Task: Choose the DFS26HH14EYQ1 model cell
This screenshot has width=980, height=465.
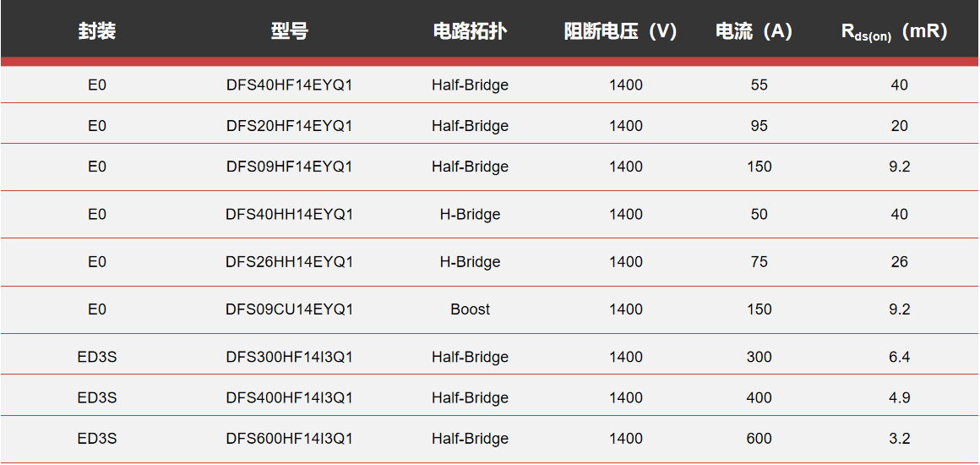Action: pos(289,262)
